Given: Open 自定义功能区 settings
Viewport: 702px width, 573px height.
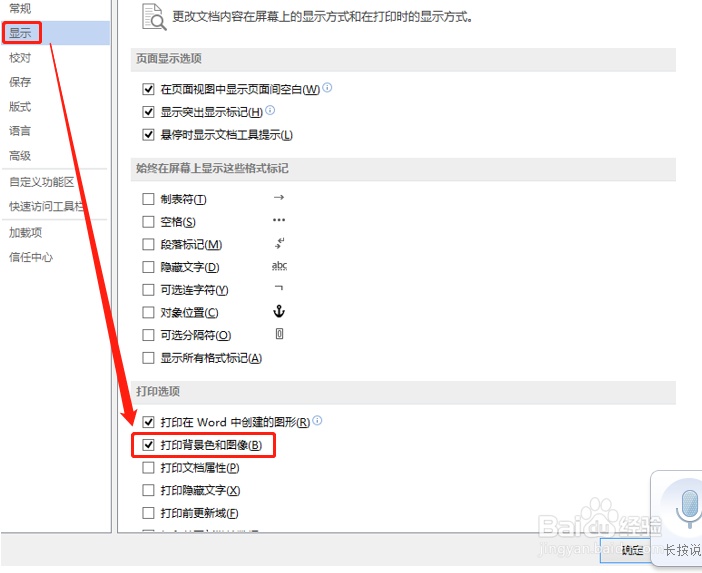Looking at the screenshot, I should coord(42,182).
